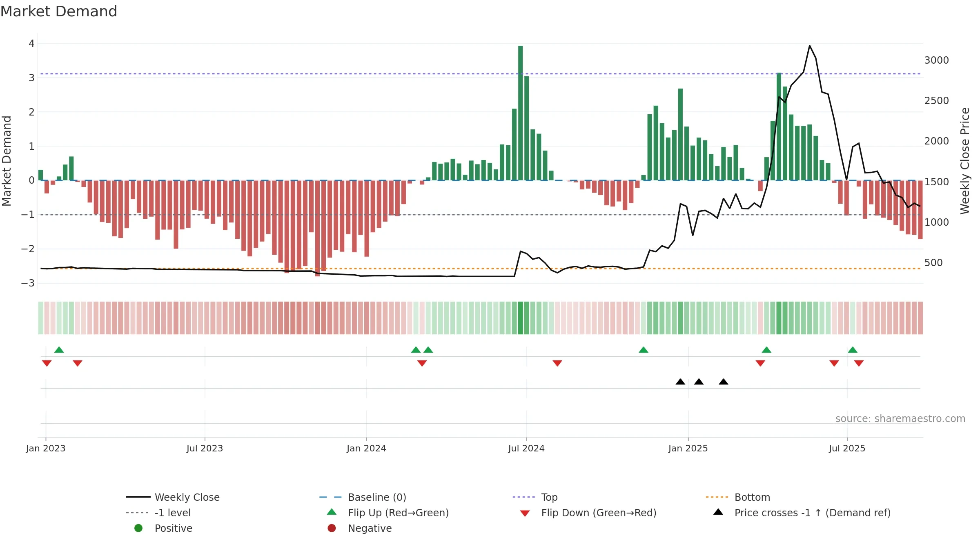The height and width of the screenshot is (551, 980).
Task: Click the weekly close price peak above 3000
Action: [810, 46]
